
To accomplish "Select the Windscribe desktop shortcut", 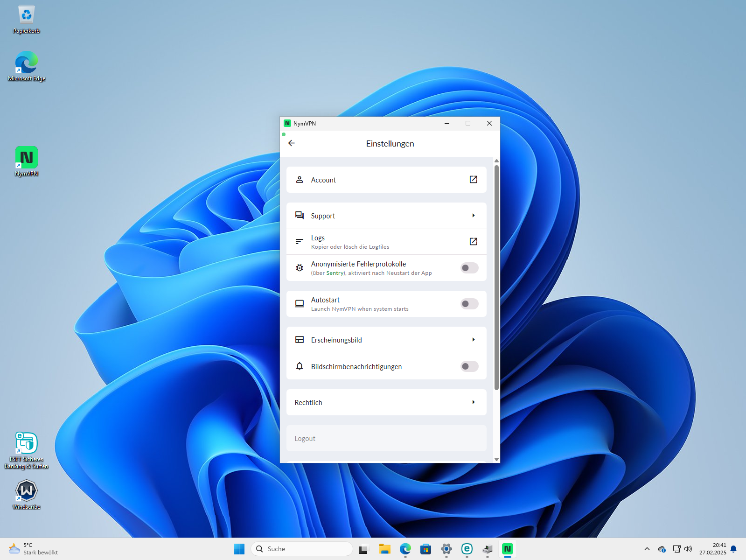I will tap(27, 495).
